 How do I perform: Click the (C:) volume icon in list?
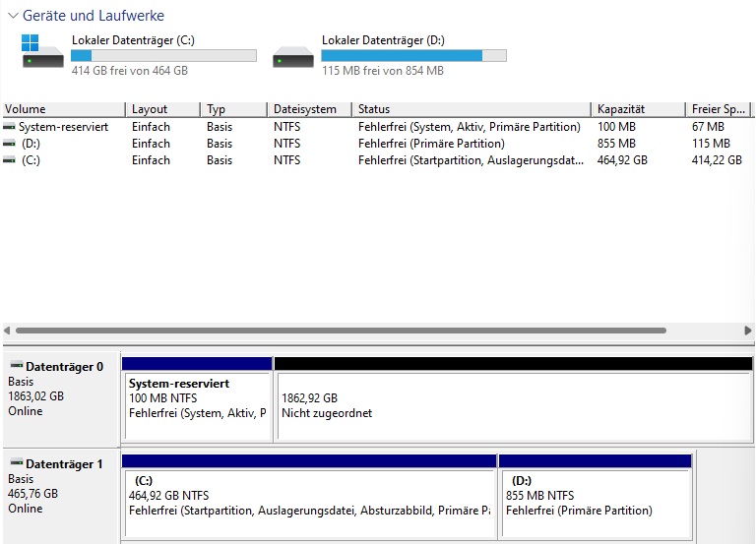(x=9, y=160)
